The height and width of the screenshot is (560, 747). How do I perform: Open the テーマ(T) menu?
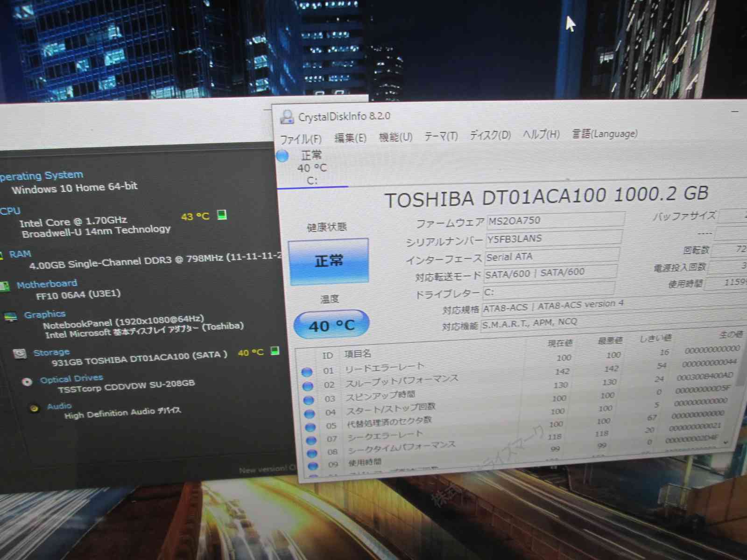point(441,136)
